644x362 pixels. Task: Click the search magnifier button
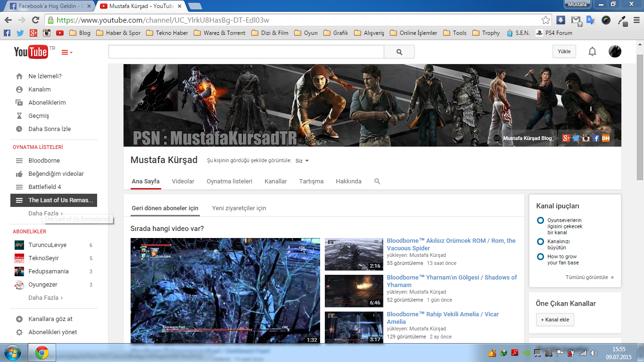[399, 52]
